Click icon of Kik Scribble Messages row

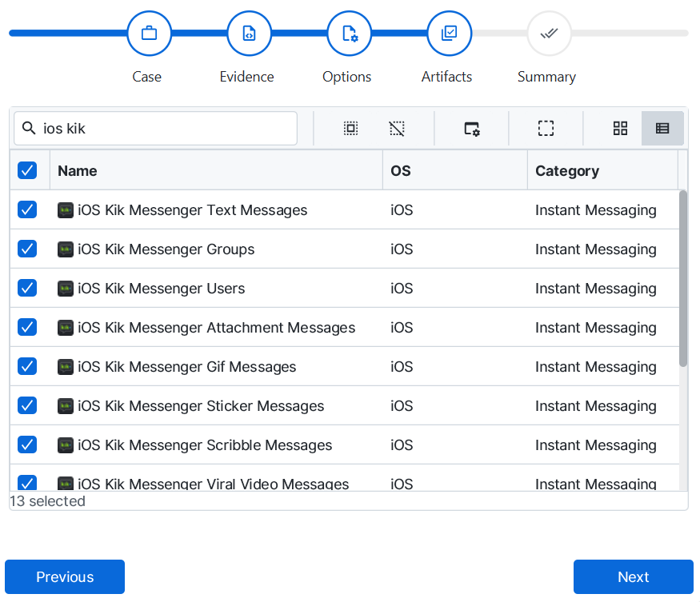(x=66, y=445)
